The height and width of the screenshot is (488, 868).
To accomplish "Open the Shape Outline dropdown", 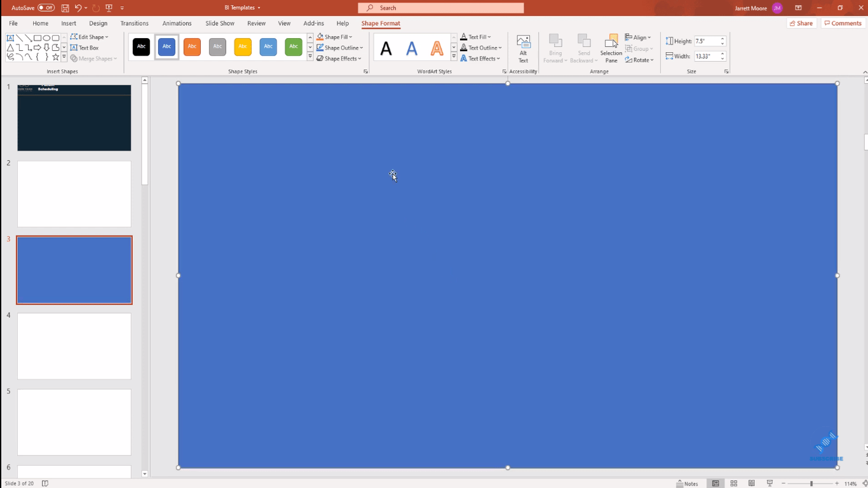I will pos(340,48).
